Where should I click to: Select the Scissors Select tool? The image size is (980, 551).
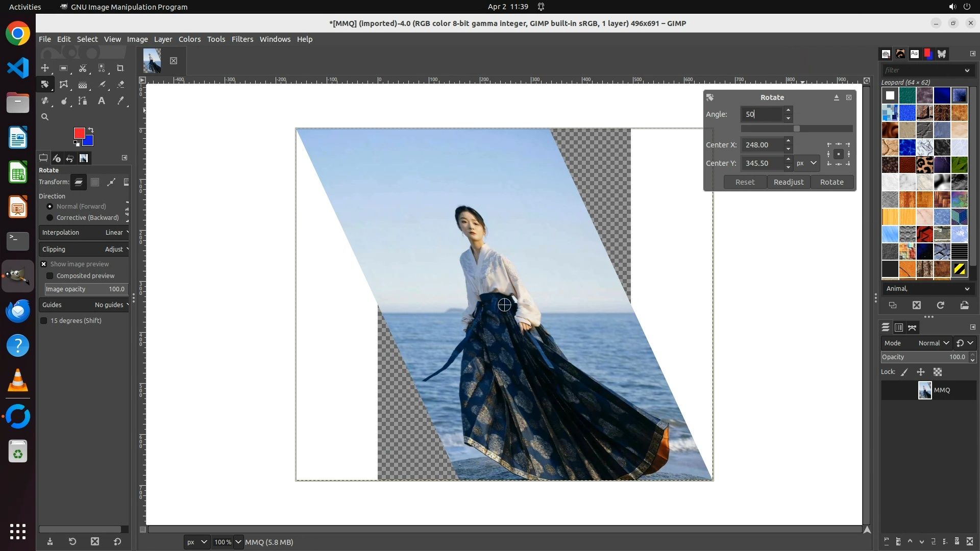[83, 68]
